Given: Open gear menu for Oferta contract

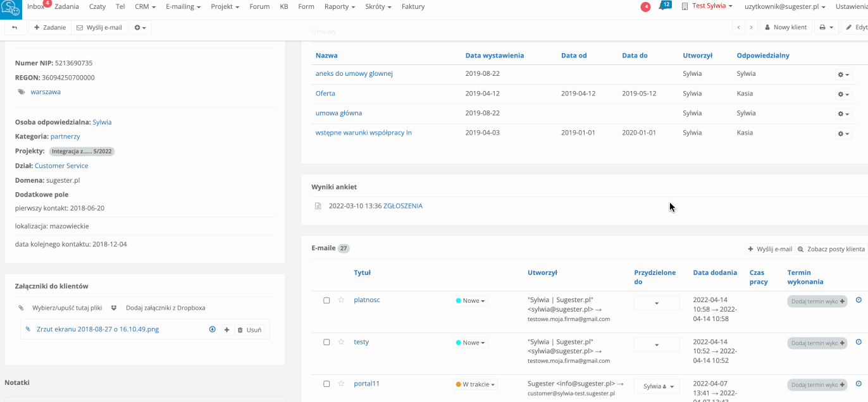Looking at the screenshot, I should (843, 94).
